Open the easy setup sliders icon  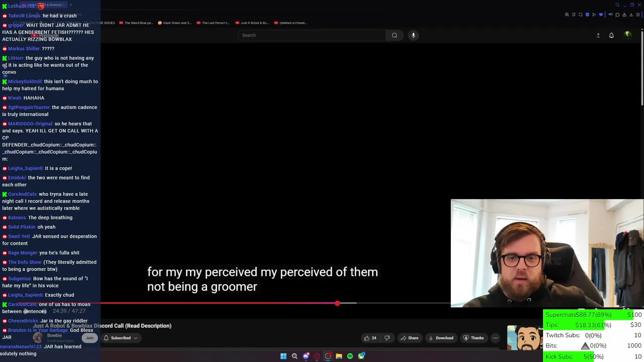[x=638, y=15]
